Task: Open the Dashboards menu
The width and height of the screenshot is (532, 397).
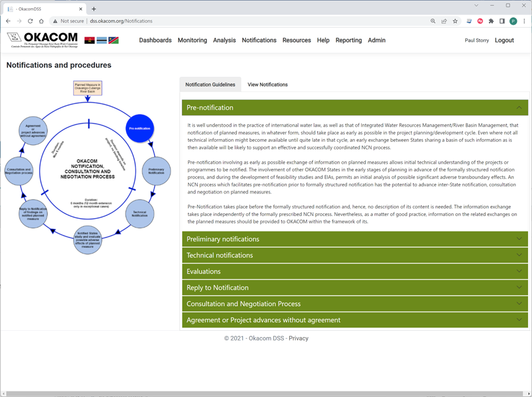Action: pos(156,40)
